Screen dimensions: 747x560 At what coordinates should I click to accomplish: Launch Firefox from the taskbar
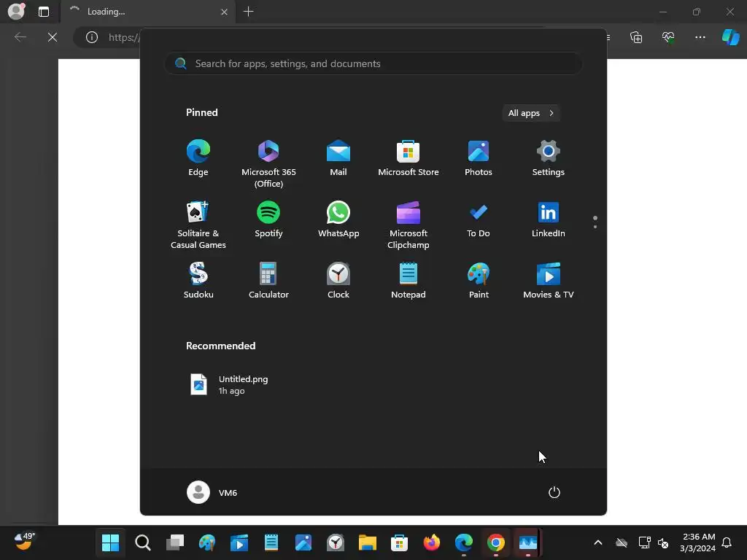[432, 542]
